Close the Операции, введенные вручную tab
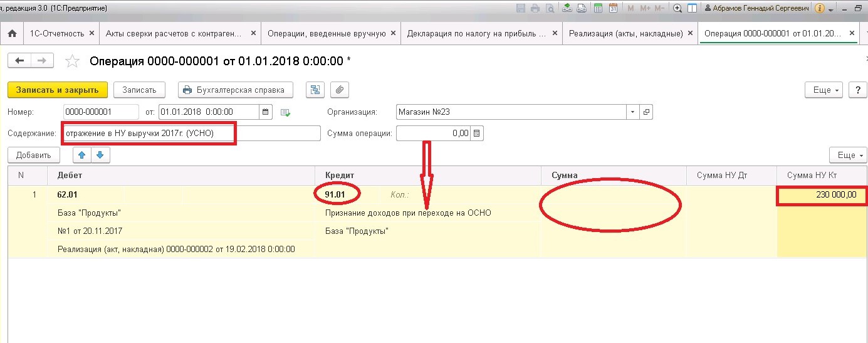The height and width of the screenshot is (343, 868). coord(394,34)
